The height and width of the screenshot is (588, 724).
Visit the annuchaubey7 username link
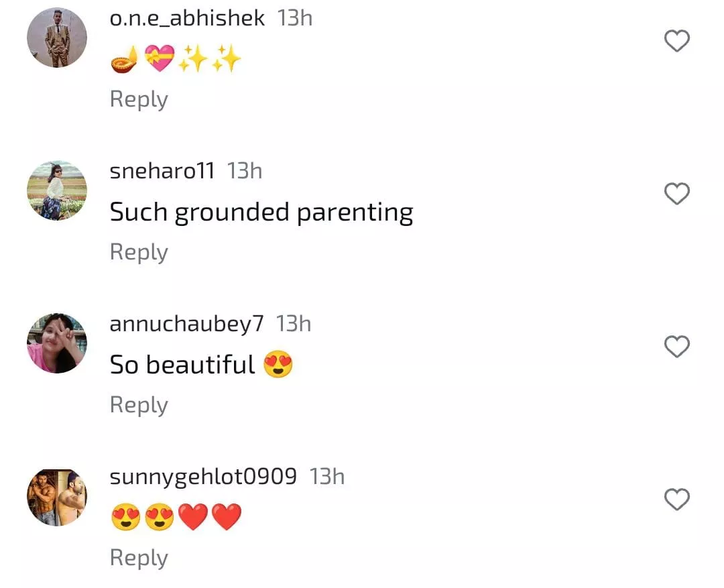tap(186, 325)
